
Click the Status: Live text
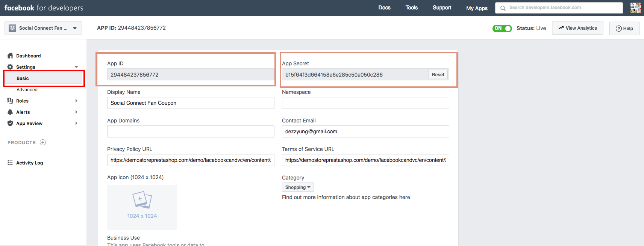pyautogui.click(x=531, y=28)
